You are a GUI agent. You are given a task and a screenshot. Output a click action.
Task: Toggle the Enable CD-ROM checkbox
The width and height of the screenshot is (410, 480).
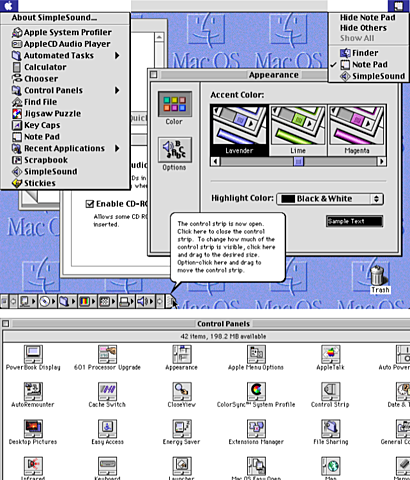tap(90, 204)
